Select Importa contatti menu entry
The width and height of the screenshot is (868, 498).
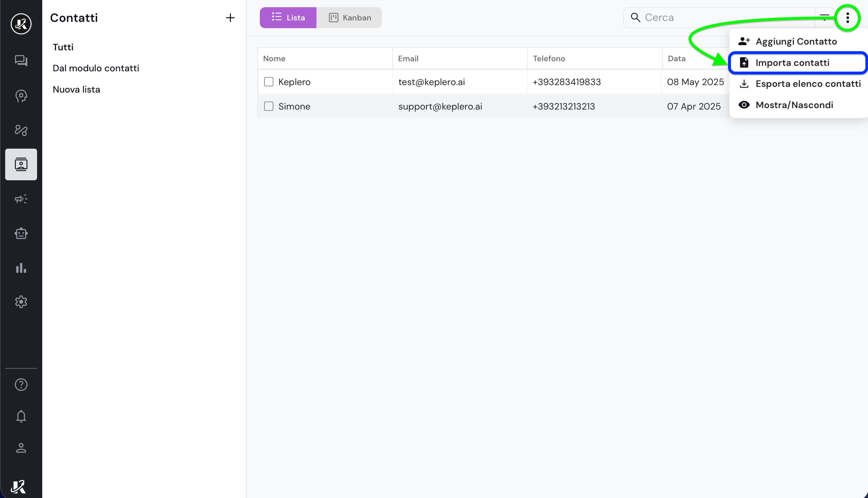click(792, 63)
